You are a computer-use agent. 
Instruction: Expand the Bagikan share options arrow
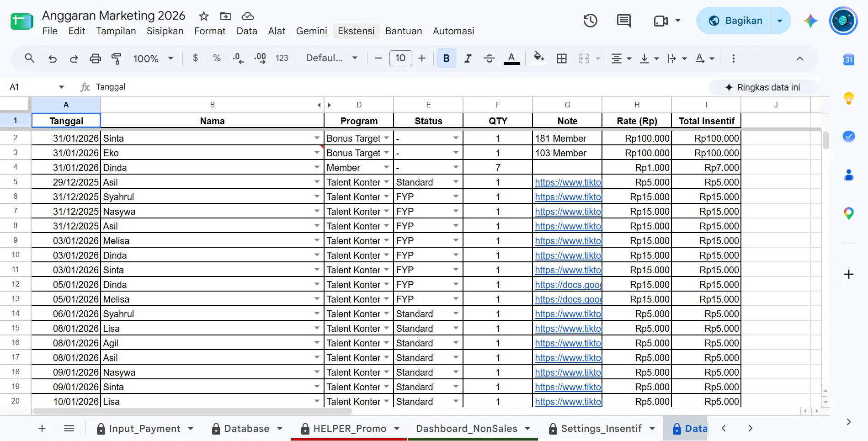pyautogui.click(x=780, y=21)
